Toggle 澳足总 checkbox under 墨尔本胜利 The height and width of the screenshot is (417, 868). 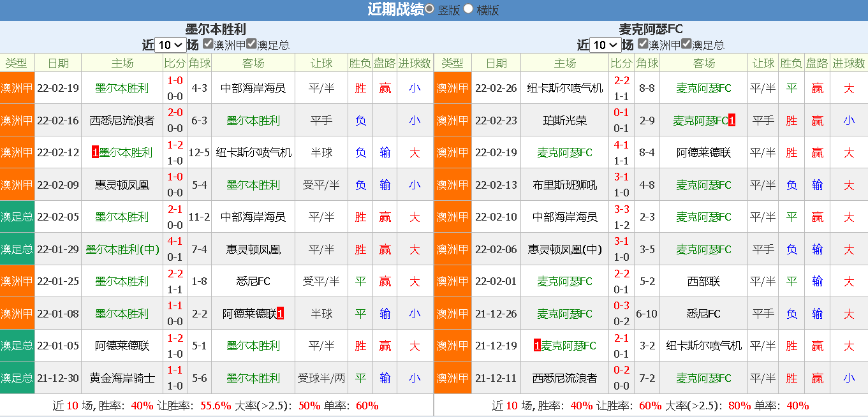251,44
